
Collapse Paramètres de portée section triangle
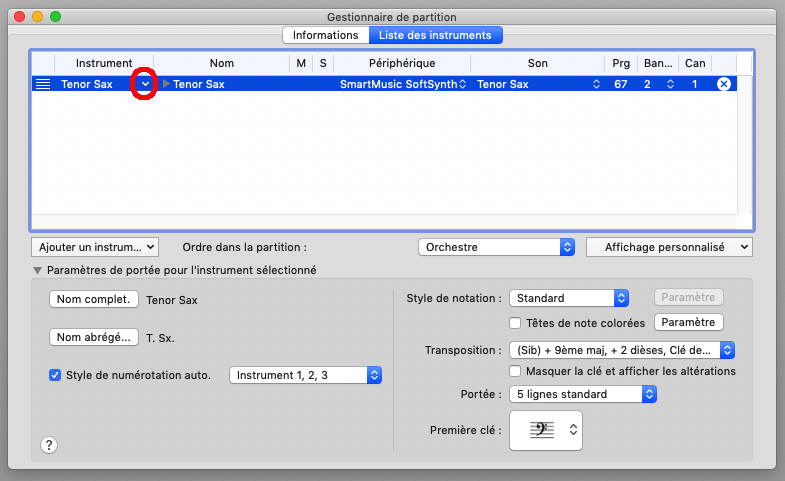coord(38,271)
